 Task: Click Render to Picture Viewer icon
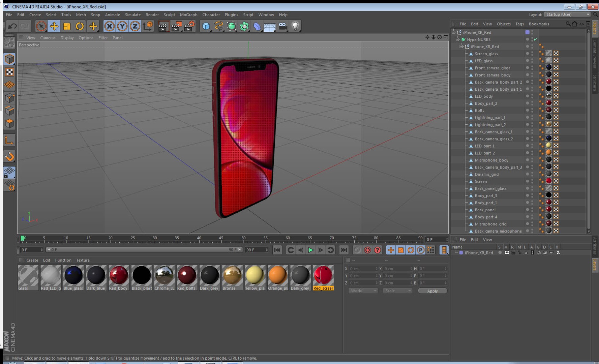176,26
